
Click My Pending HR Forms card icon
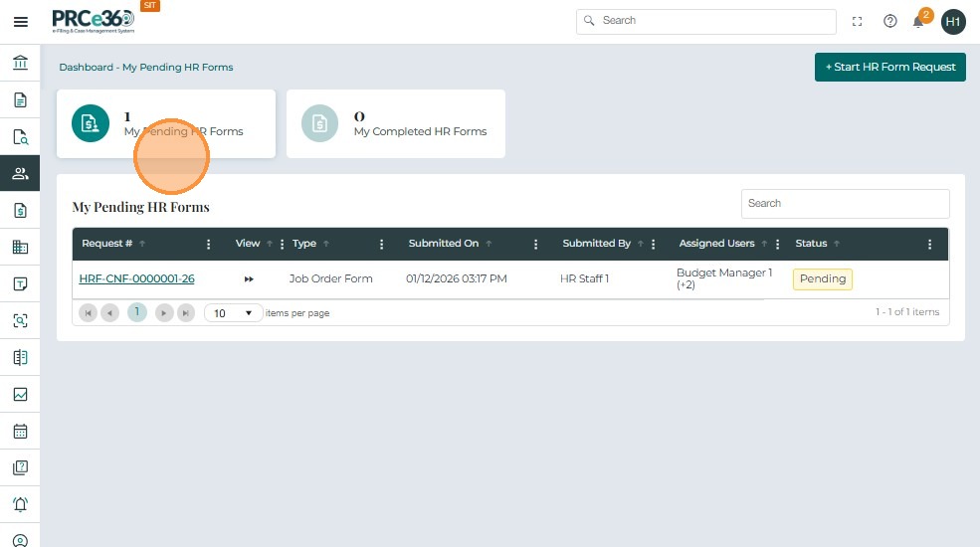(x=91, y=123)
